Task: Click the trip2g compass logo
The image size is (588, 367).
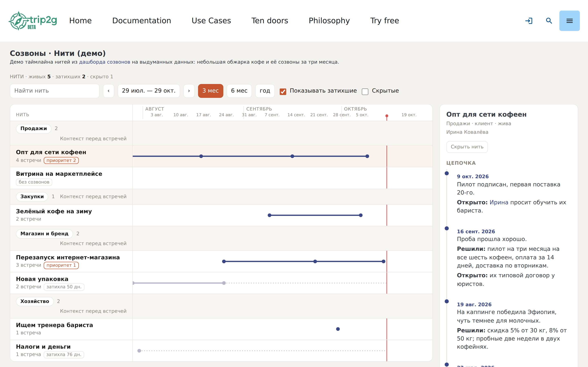Action: [x=33, y=21]
